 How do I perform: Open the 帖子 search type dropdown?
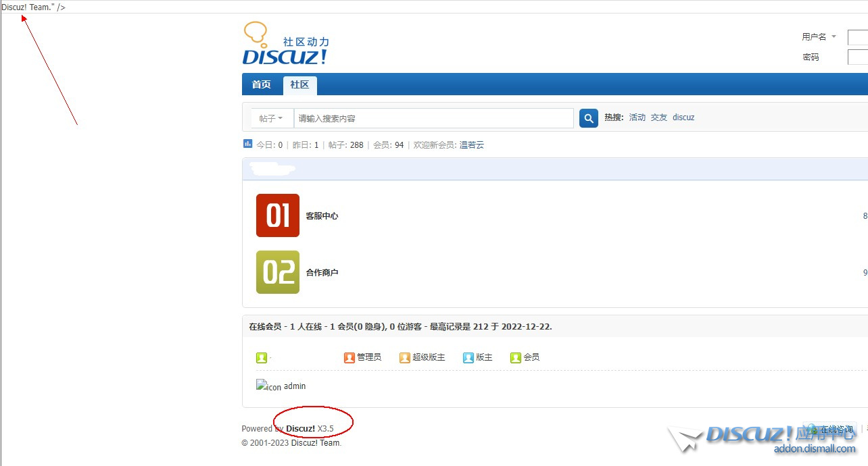click(x=271, y=118)
